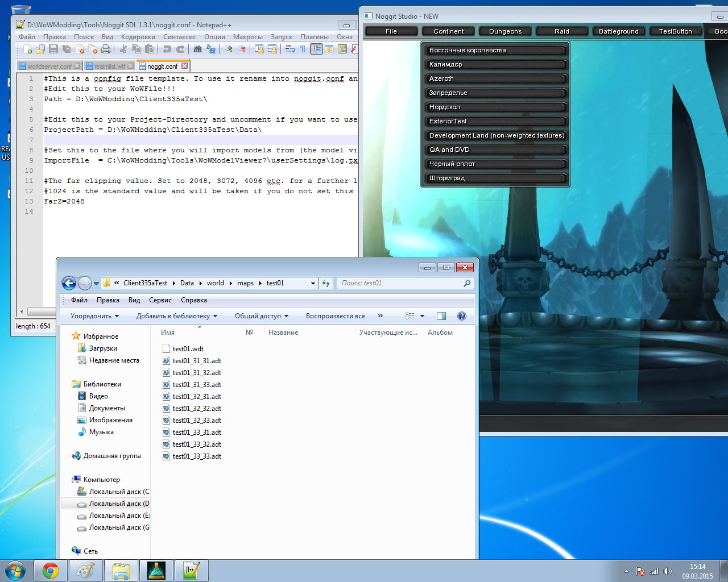Toggle the Indent Guide icon in Notepad++
Image resolution: width=728 pixels, height=582 pixels.
(316, 49)
